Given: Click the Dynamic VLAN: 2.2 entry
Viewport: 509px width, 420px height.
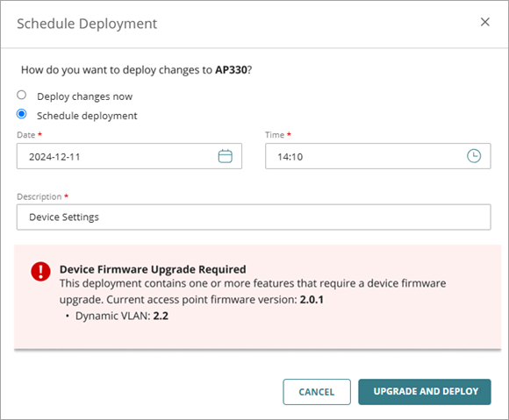Looking at the screenshot, I should point(122,316).
